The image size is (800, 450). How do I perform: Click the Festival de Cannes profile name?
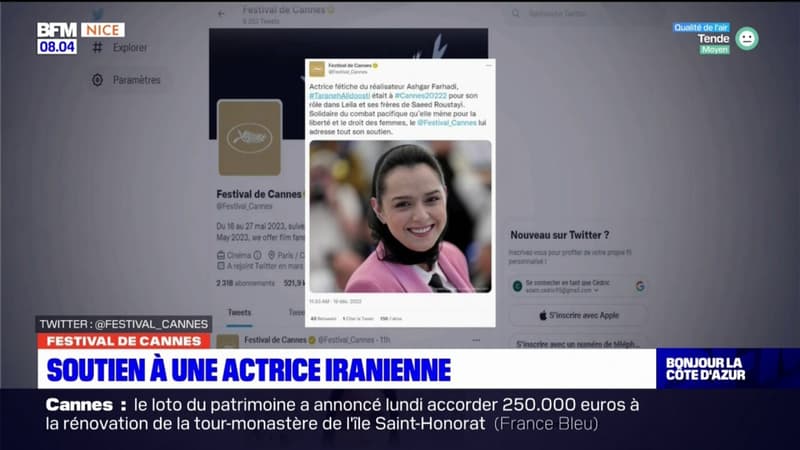click(x=259, y=194)
